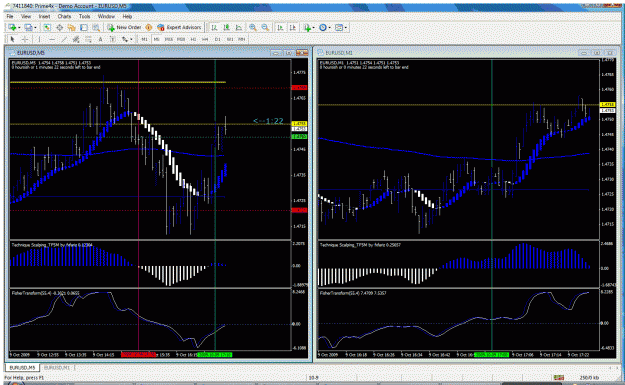Expand the profiles dropdown arrow

35,28
